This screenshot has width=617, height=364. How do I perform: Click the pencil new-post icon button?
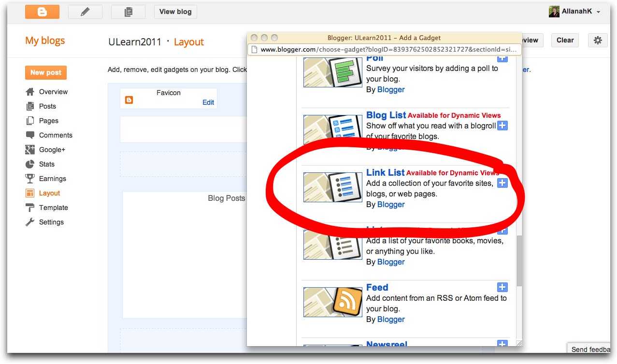(x=85, y=12)
